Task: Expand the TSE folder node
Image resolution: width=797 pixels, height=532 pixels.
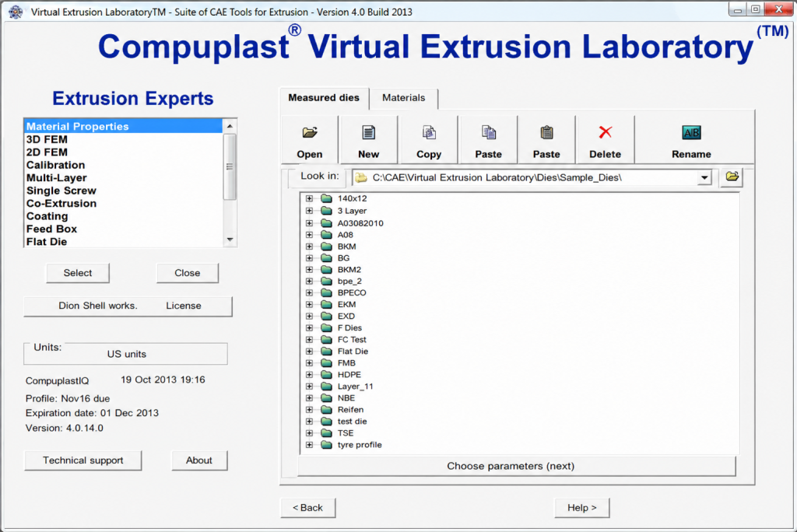Action: pos(309,433)
